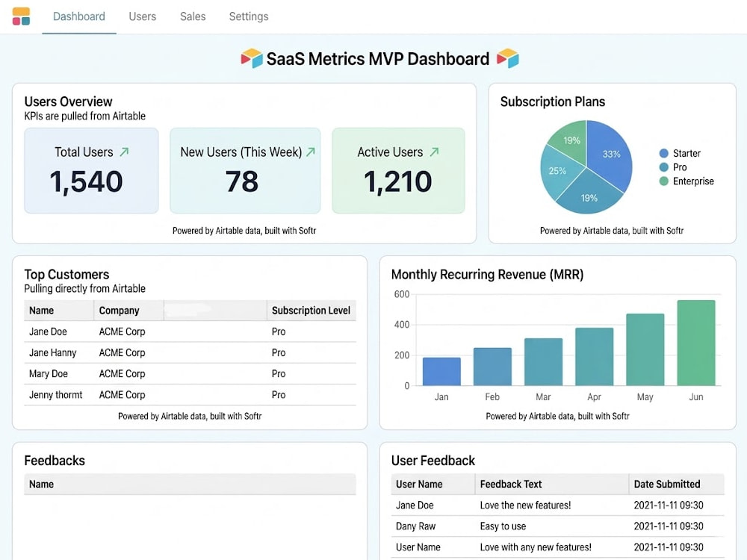Open the Settings tab

tap(249, 16)
